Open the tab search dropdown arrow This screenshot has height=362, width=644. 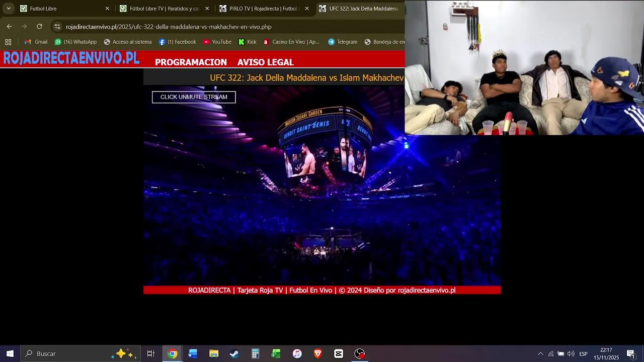[x=9, y=9]
